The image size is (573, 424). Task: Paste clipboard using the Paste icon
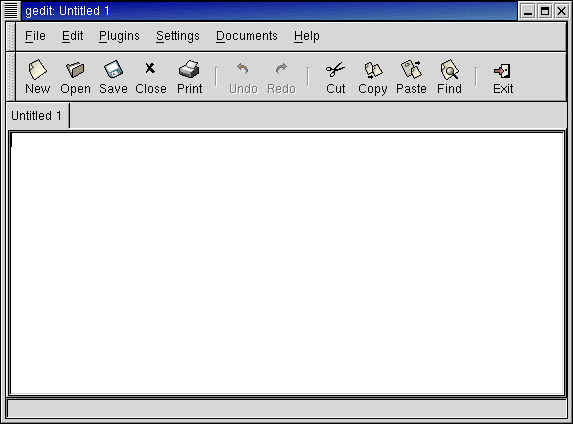(x=411, y=69)
